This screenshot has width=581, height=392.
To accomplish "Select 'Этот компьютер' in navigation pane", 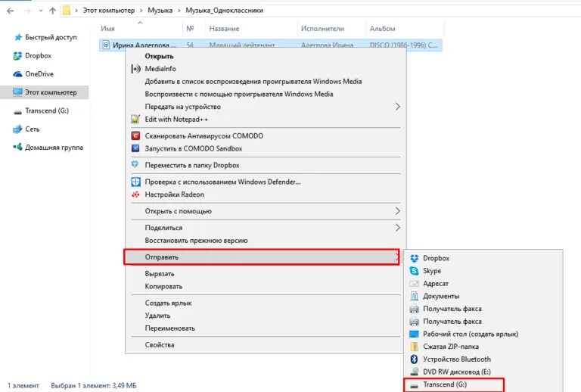I will [45, 92].
